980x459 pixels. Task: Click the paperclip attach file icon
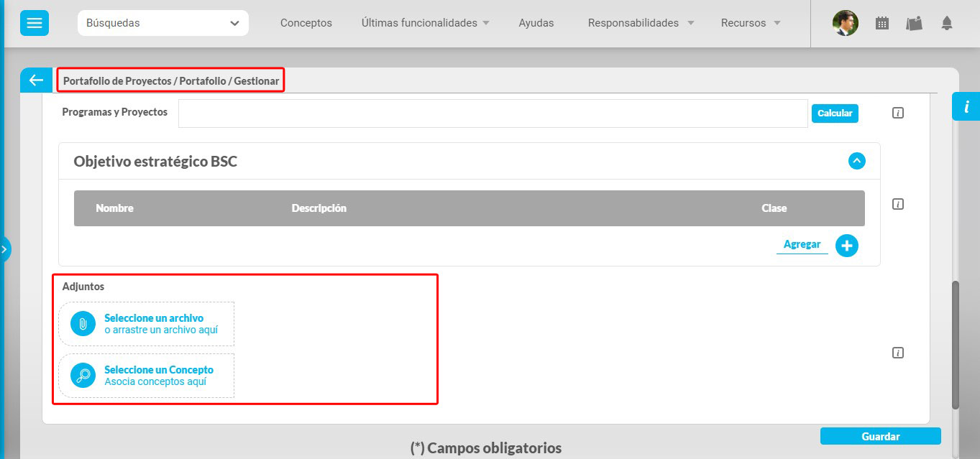(x=83, y=324)
